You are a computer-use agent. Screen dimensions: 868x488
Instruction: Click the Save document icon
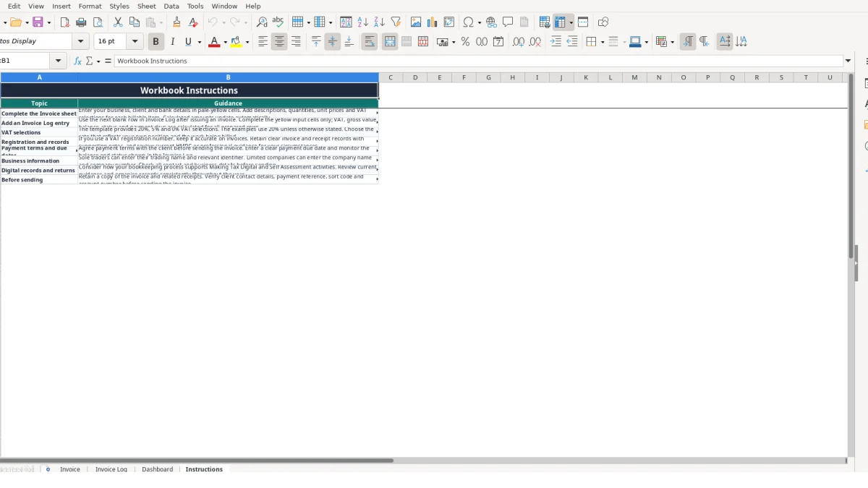click(x=38, y=22)
